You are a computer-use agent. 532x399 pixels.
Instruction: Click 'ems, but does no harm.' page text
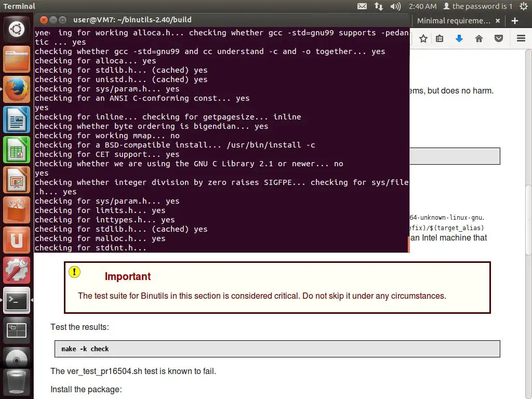click(x=451, y=90)
